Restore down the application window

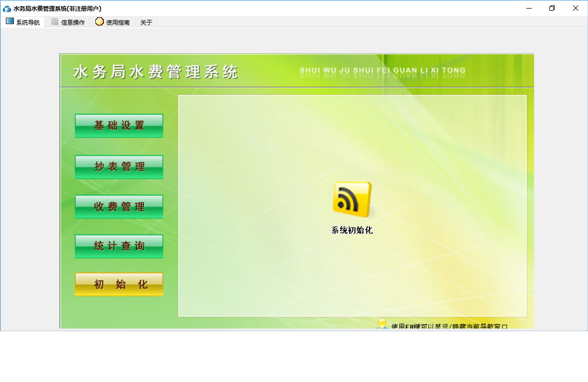click(x=552, y=8)
